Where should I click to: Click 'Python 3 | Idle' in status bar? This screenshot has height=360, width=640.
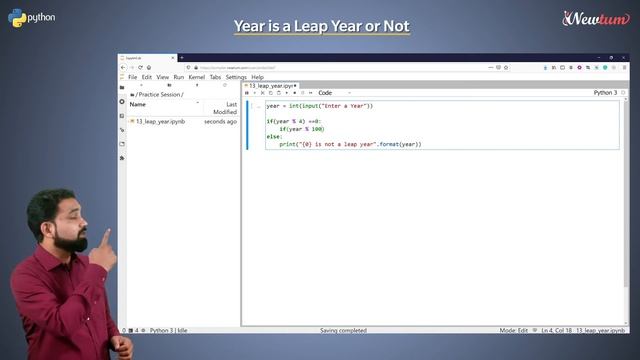(169, 331)
